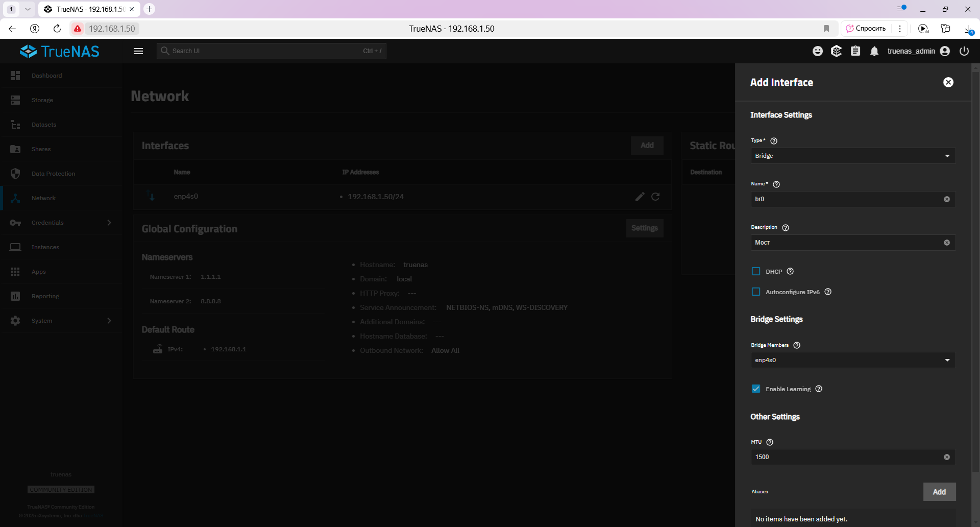Open Data Protection in the sidebar
This screenshot has width=980, height=527.
point(61,174)
